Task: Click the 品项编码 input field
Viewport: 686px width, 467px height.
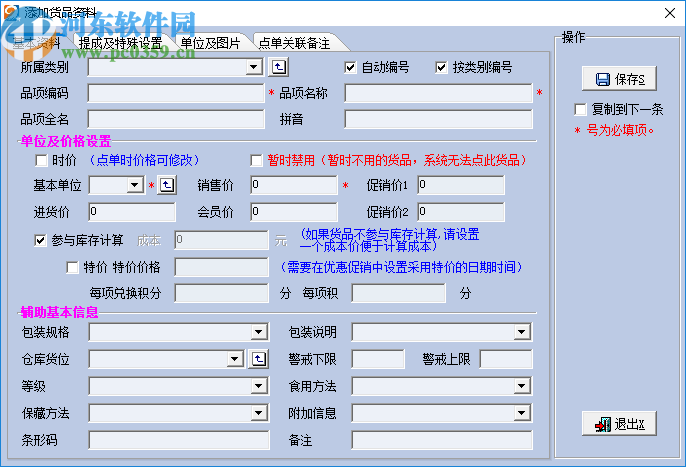Action: pos(176,93)
